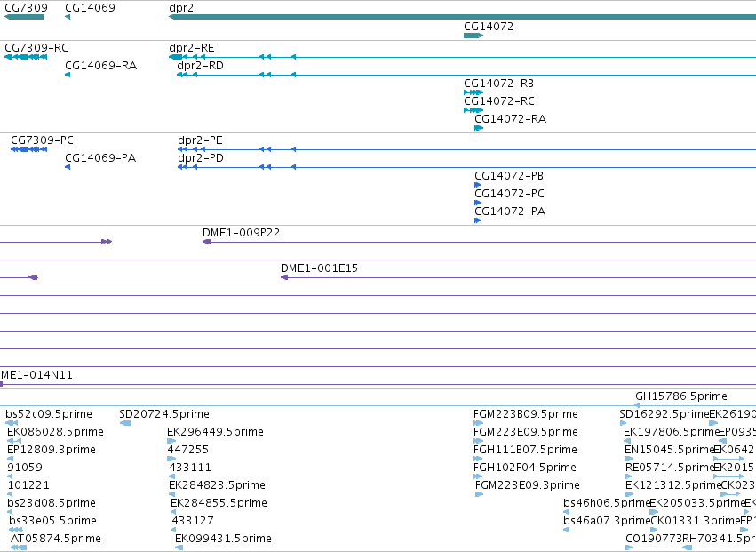
Task: Click the CG7309 gene arrow bar
Action: (x=24, y=17)
